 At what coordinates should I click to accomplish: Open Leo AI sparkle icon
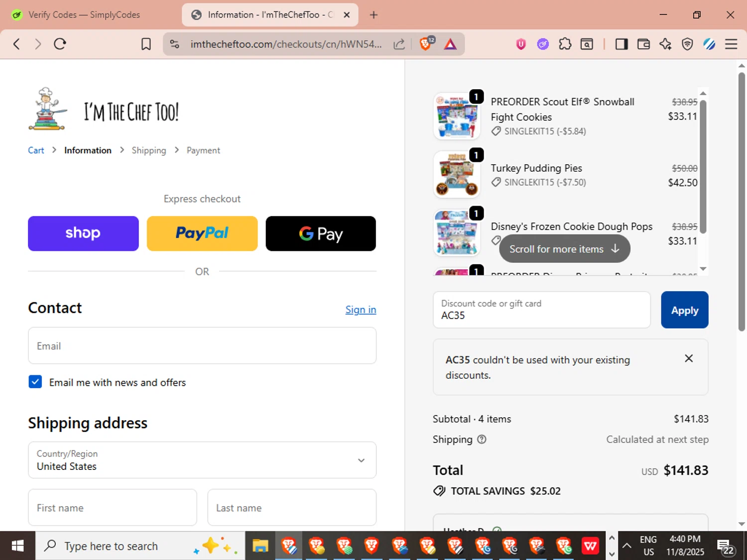click(x=665, y=44)
